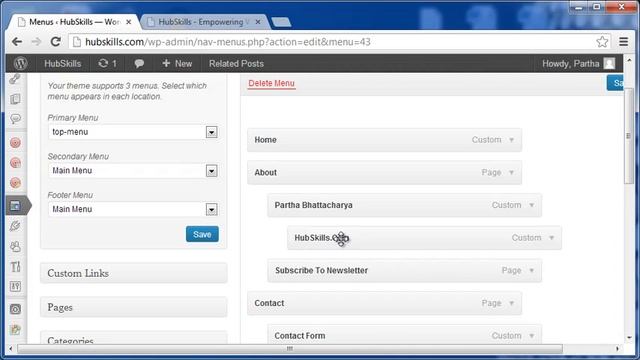Open Pages section in admin sidebar

click(x=15, y=99)
